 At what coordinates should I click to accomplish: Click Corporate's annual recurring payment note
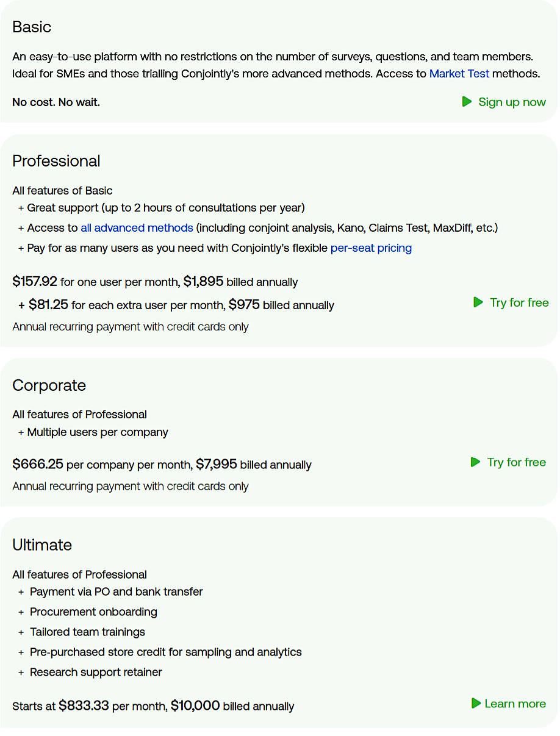tap(130, 486)
